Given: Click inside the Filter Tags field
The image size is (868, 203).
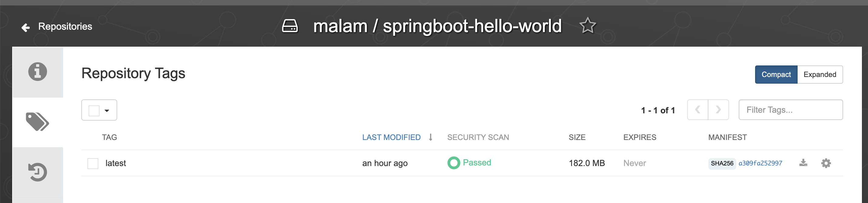Looking at the screenshot, I should click(791, 110).
